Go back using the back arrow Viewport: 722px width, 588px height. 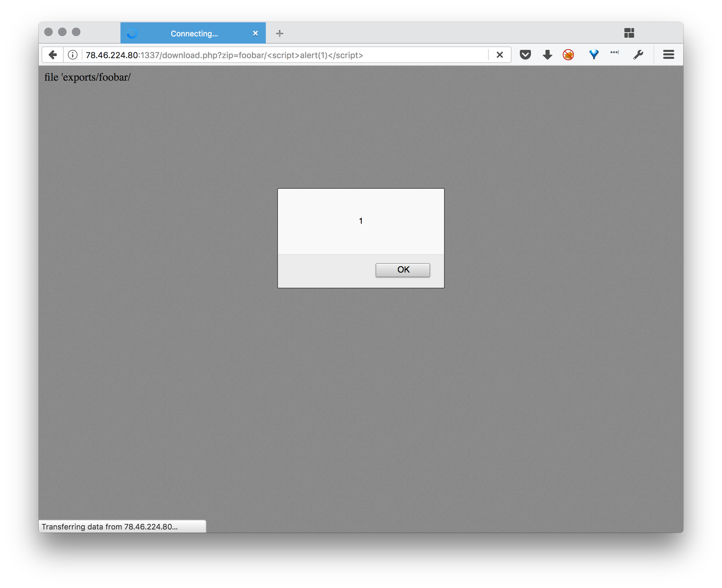click(x=53, y=55)
